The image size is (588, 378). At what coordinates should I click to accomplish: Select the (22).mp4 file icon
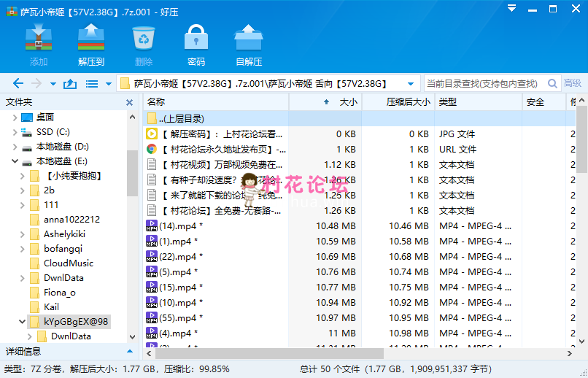(x=152, y=257)
